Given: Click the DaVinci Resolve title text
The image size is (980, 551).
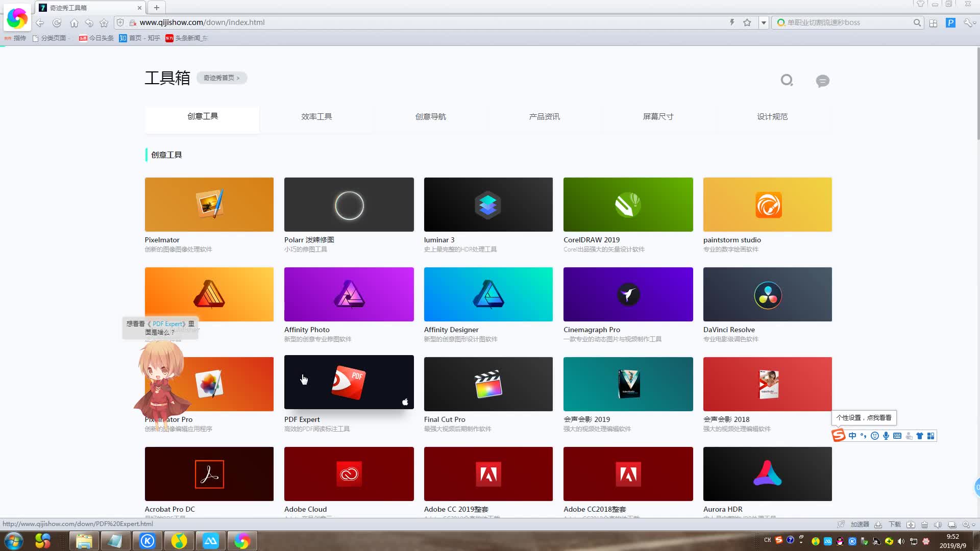Looking at the screenshot, I should click(729, 330).
